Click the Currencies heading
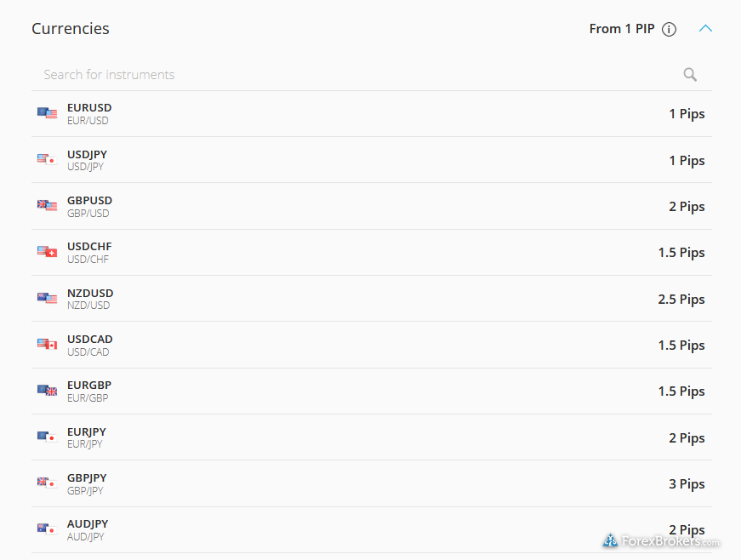This screenshot has height=560, width=741. point(71,29)
